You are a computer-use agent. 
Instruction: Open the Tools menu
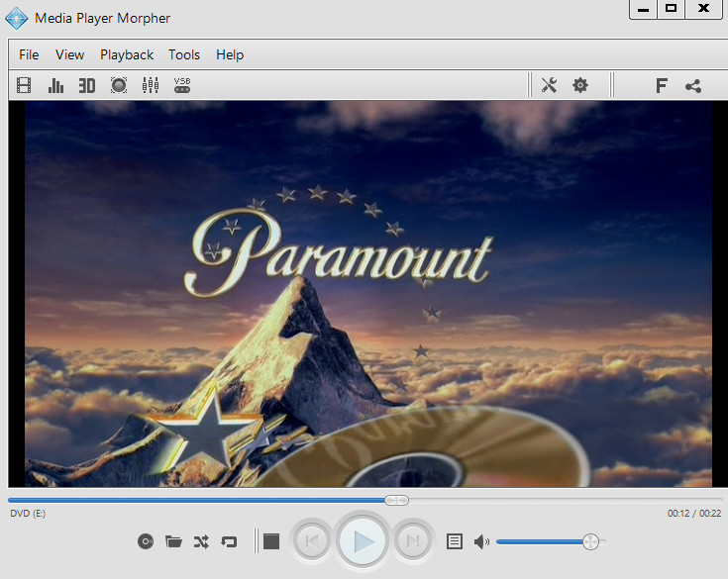(x=184, y=54)
